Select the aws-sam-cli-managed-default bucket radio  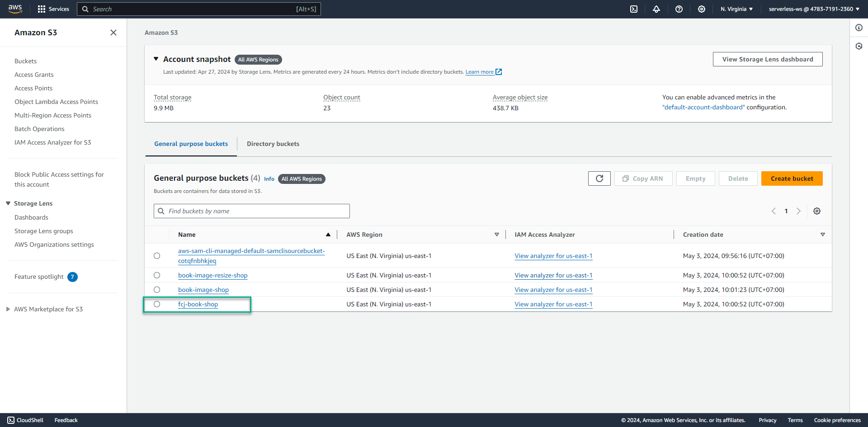click(157, 256)
